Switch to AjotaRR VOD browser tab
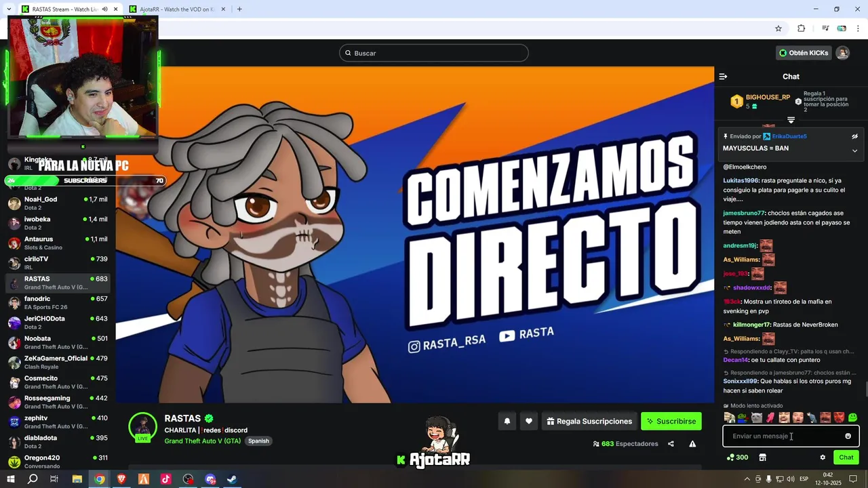This screenshot has width=868, height=488. click(176, 9)
